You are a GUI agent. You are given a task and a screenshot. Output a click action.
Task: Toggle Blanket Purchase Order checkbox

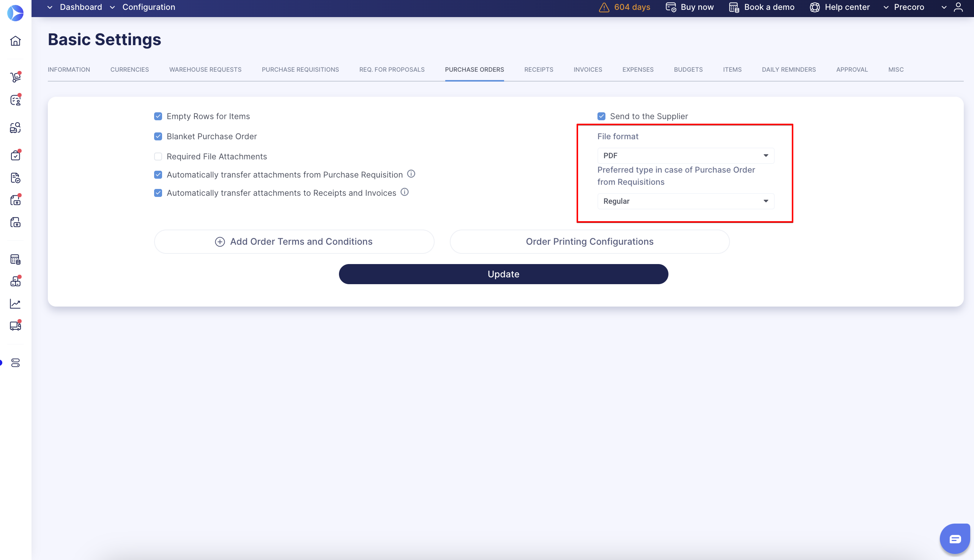click(x=158, y=136)
